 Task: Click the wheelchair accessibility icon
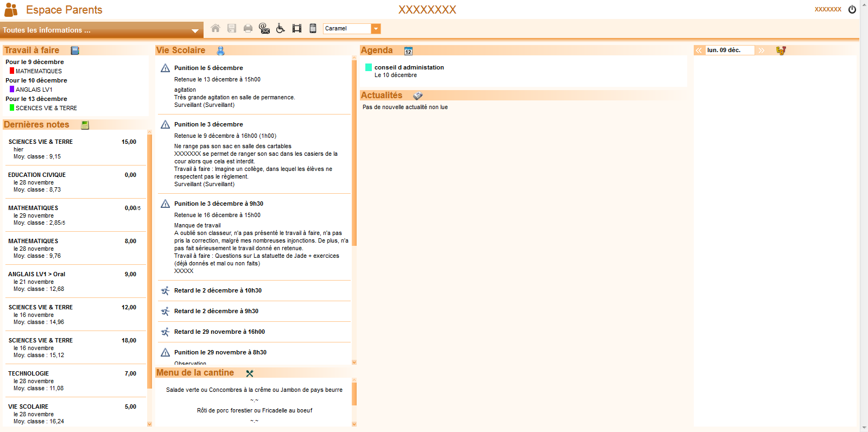(281, 28)
